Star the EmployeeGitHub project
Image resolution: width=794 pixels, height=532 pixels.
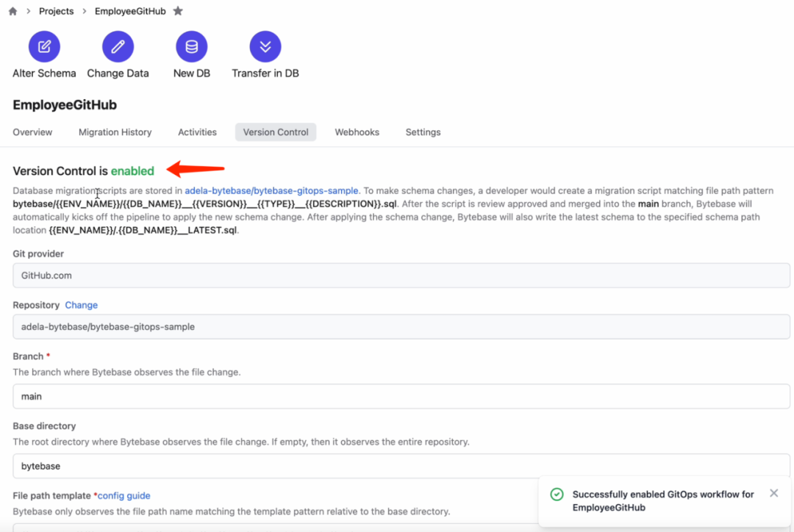[x=178, y=11]
